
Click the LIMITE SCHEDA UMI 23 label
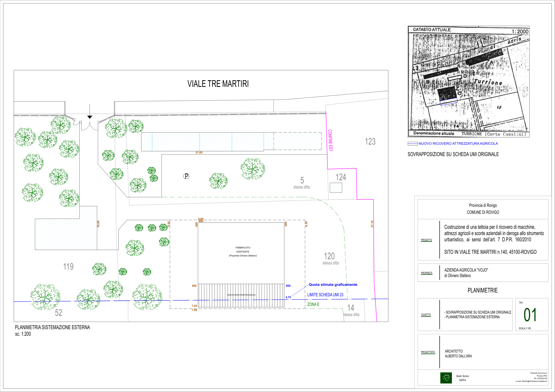pyautogui.click(x=325, y=295)
